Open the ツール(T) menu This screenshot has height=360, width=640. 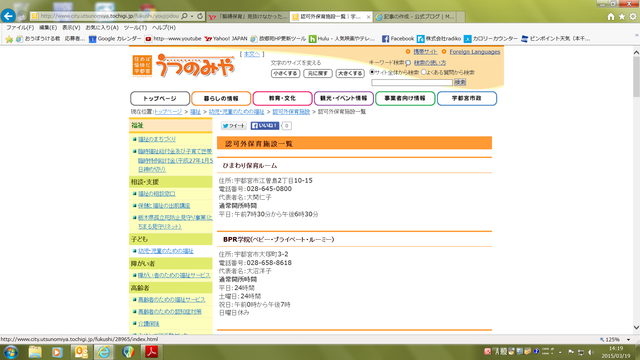135,27
